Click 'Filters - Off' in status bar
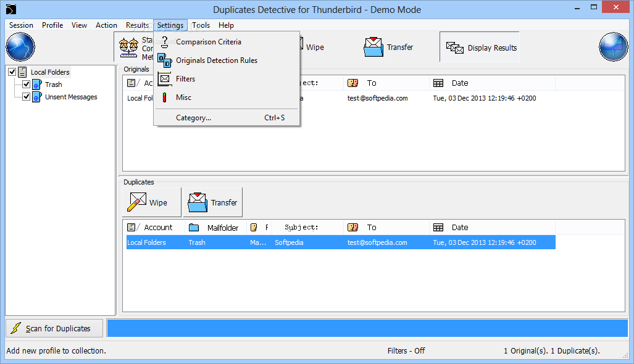The width and height of the screenshot is (634, 364). [x=406, y=350]
